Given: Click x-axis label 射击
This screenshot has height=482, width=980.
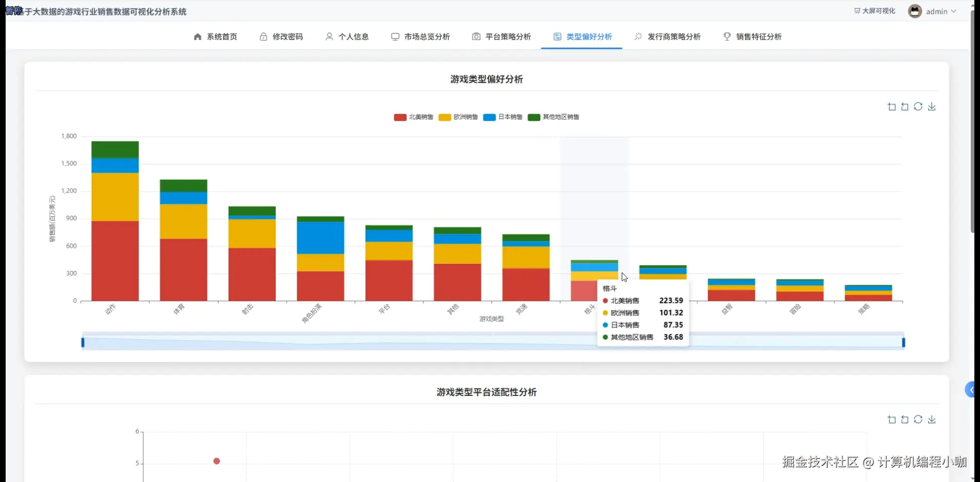Looking at the screenshot, I should point(247,309).
